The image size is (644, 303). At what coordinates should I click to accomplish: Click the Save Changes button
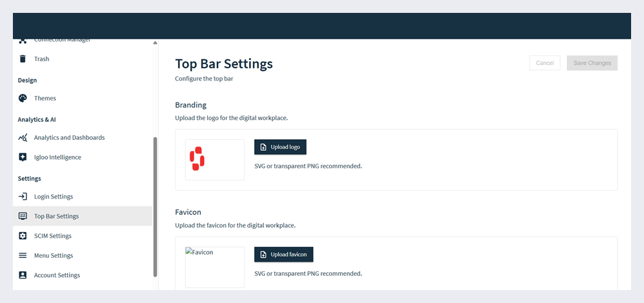pyautogui.click(x=592, y=63)
